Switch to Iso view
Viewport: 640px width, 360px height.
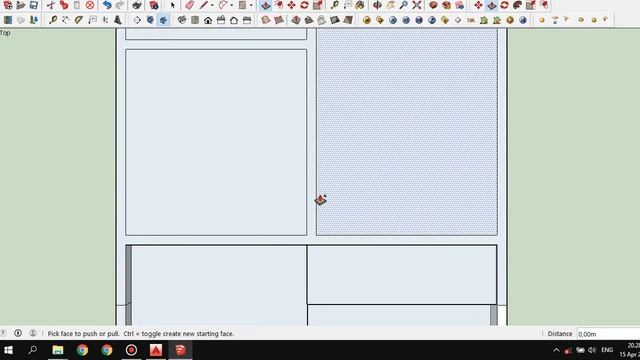182,20
